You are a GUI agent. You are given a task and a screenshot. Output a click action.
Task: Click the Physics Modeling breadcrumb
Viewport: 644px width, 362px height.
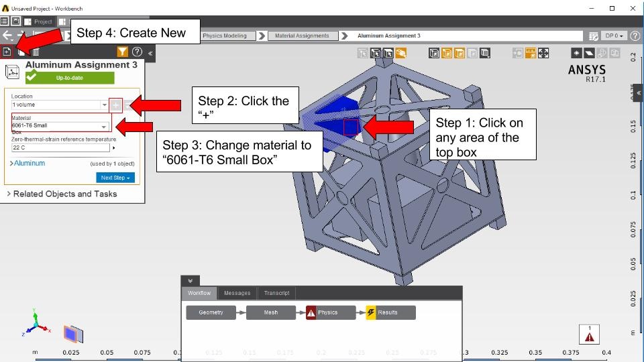(x=225, y=36)
